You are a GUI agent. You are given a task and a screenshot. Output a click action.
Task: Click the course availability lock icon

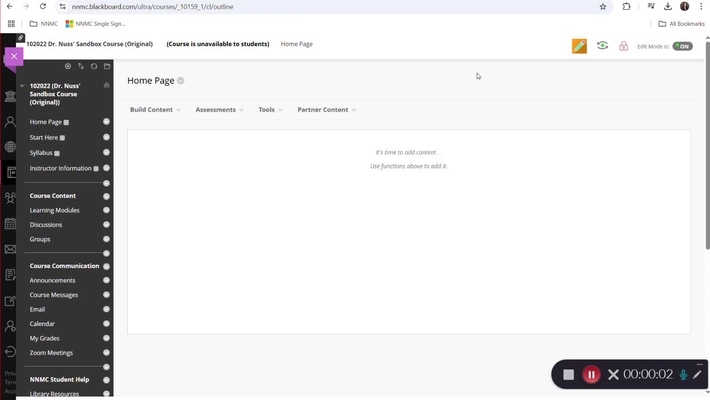(x=624, y=46)
